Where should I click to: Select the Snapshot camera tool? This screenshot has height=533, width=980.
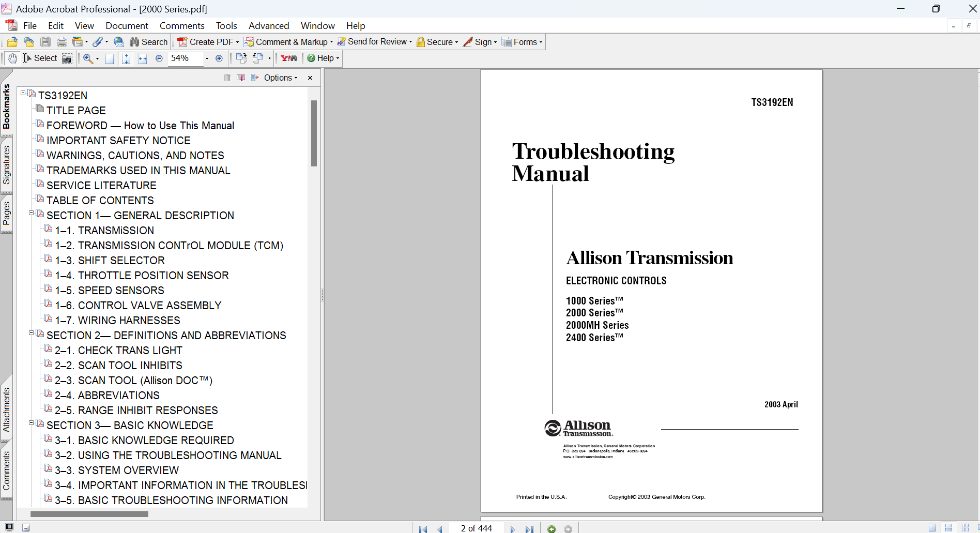67,58
